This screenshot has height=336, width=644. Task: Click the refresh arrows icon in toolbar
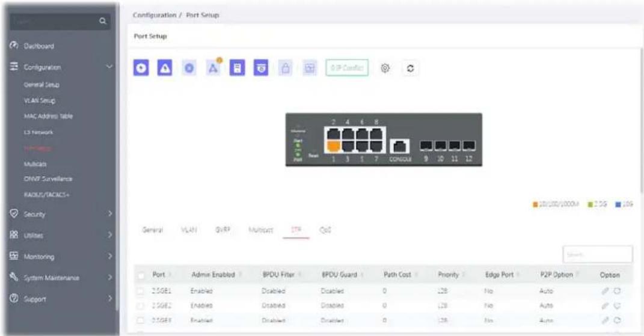pyautogui.click(x=410, y=68)
